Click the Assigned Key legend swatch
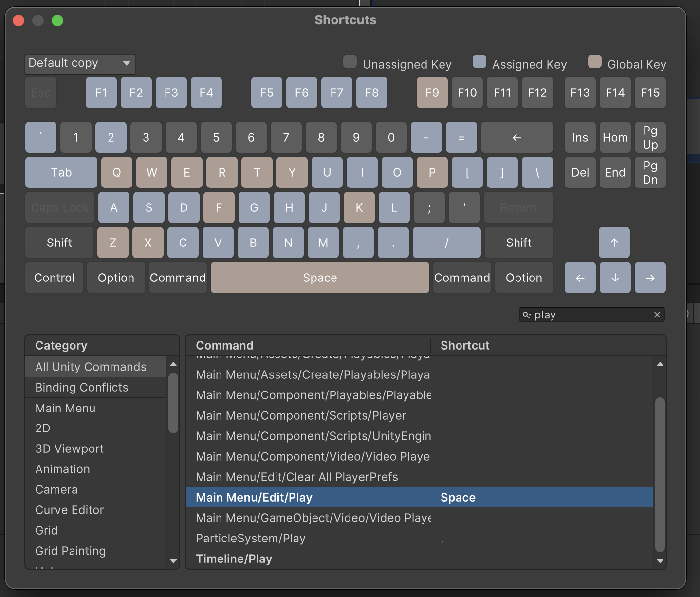This screenshot has height=597, width=700. coord(479,61)
